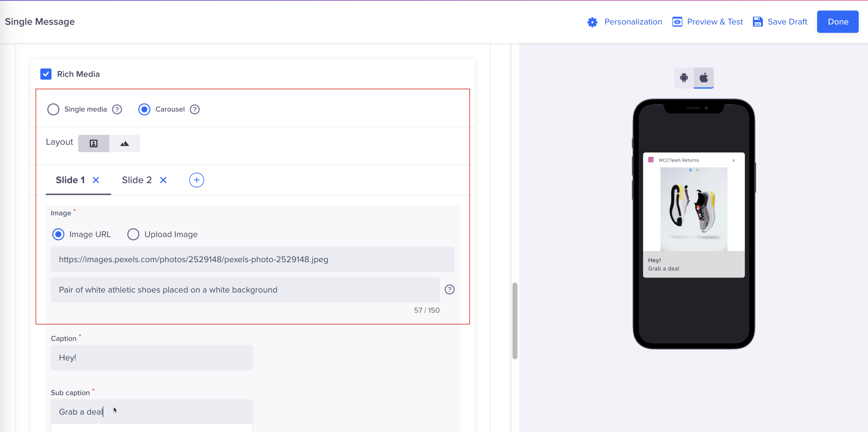Click the Save Draft floppy icon
Screen dimensions: 868x432
(758, 22)
